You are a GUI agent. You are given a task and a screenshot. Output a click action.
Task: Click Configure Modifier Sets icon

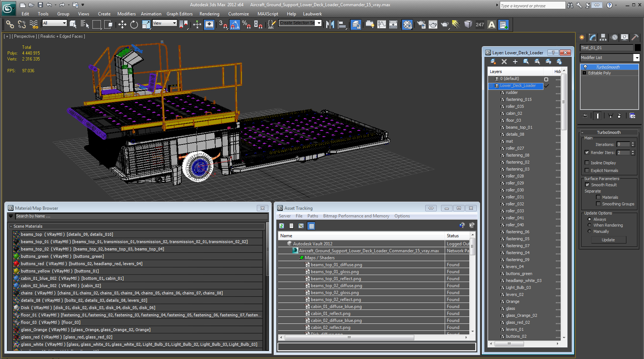point(633,116)
